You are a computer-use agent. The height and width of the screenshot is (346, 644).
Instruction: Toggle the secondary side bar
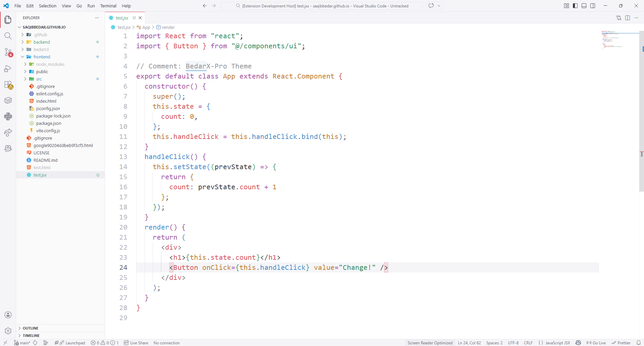point(593,6)
